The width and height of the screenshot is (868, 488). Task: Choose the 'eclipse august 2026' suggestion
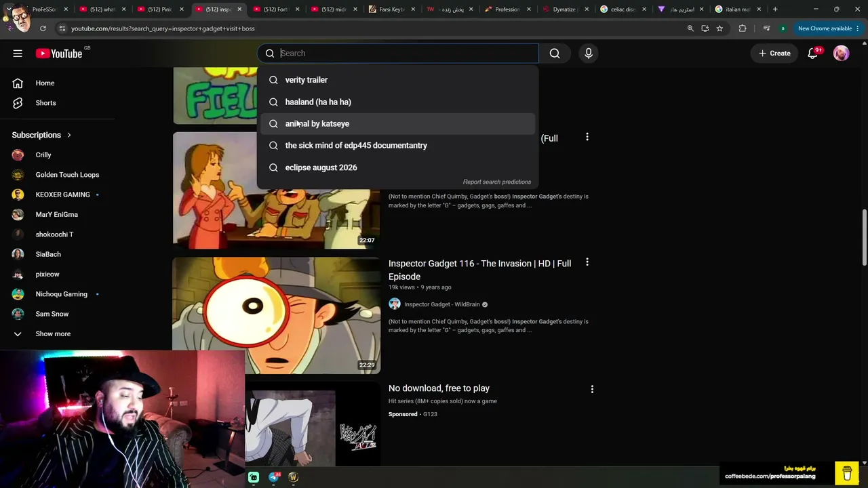click(x=398, y=167)
